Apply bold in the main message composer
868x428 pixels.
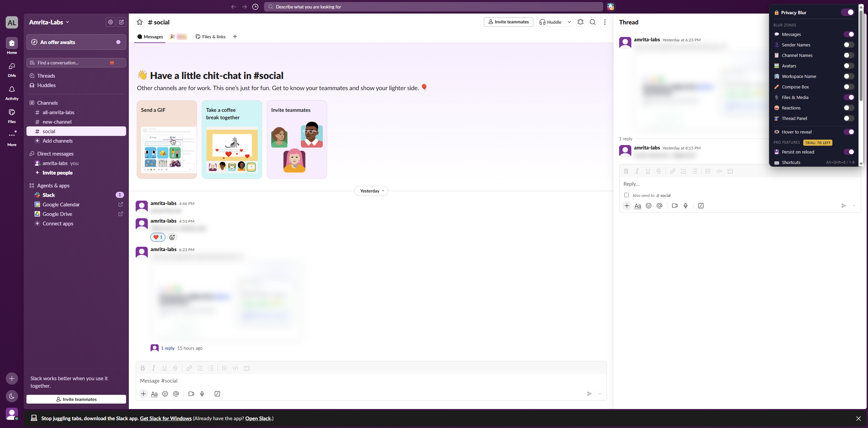click(143, 368)
